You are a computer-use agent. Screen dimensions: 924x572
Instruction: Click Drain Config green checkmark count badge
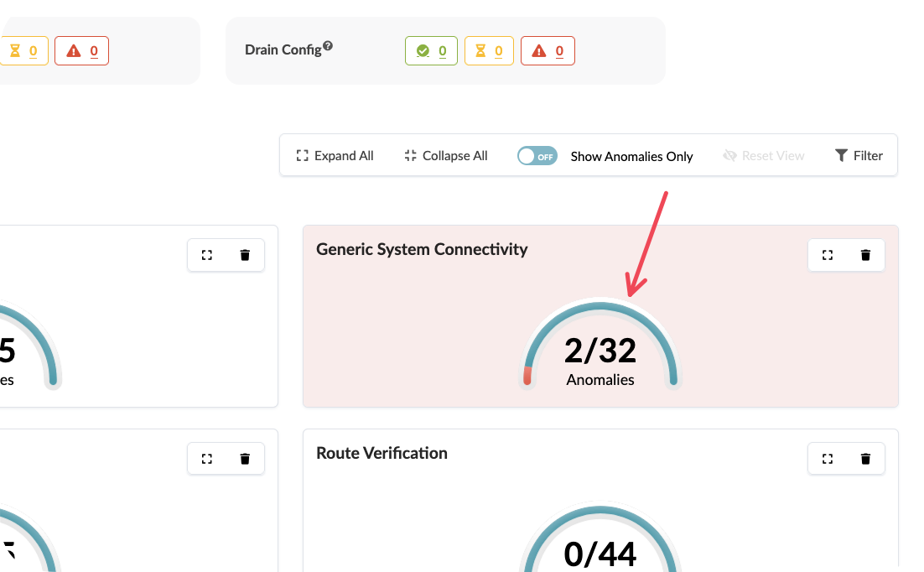click(x=431, y=51)
